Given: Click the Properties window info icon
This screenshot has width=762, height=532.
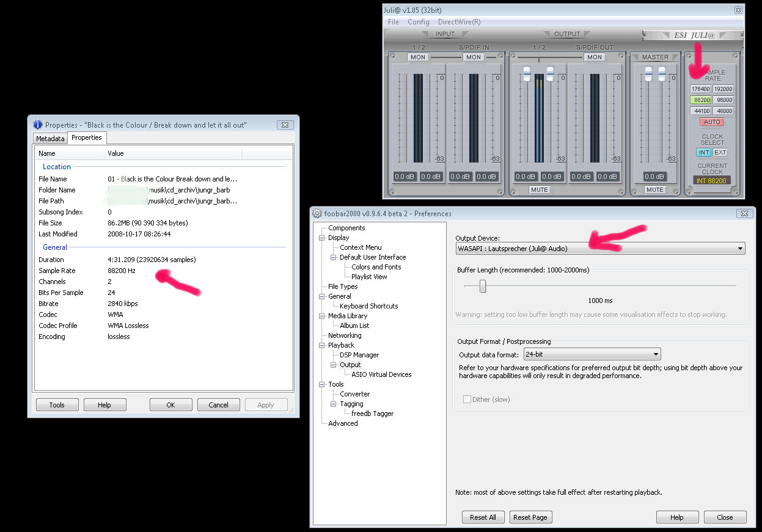Looking at the screenshot, I should coord(37,125).
